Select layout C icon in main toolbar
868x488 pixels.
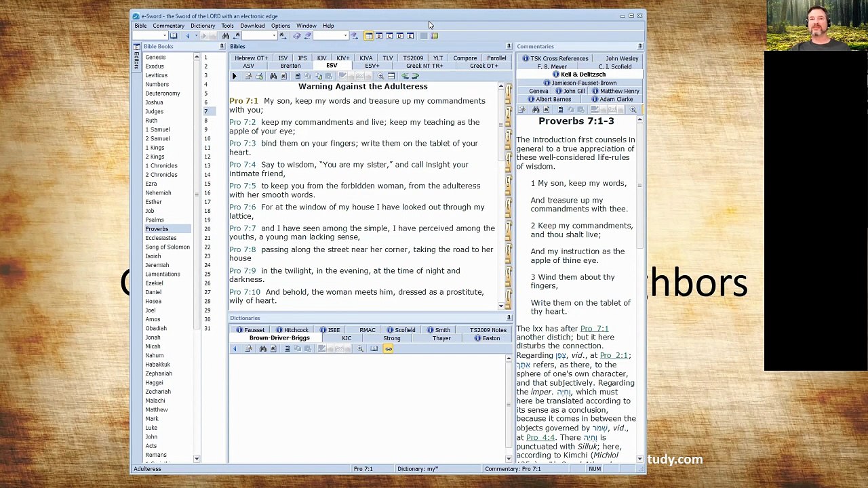pos(389,35)
